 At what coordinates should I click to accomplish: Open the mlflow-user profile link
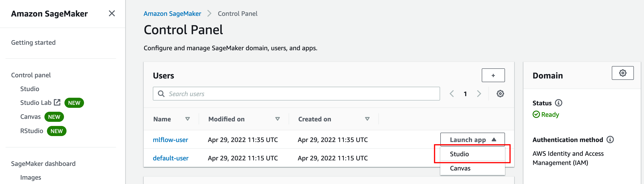coord(170,140)
